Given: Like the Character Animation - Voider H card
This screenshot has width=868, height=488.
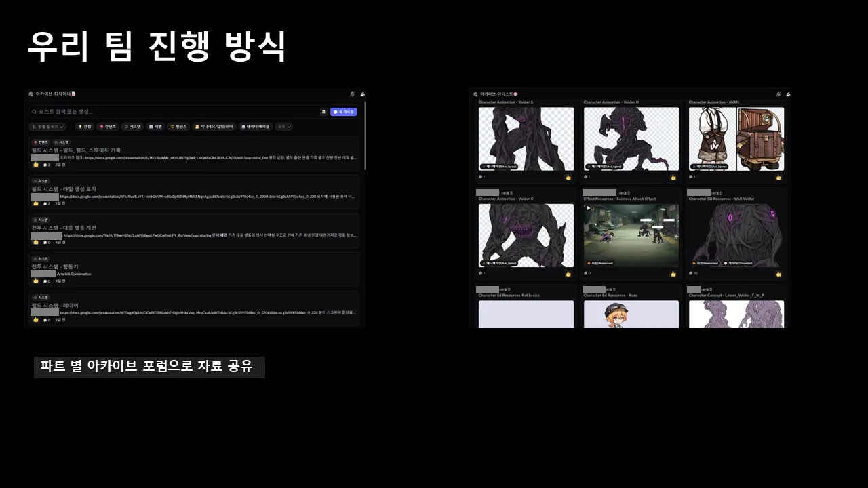Looking at the screenshot, I should pyautogui.click(x=673, y=177).
